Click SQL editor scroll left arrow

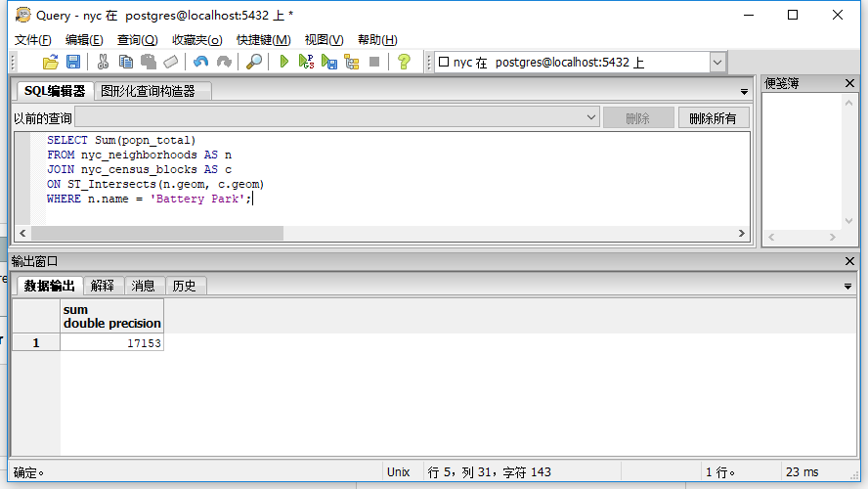[x=22, y=233]
